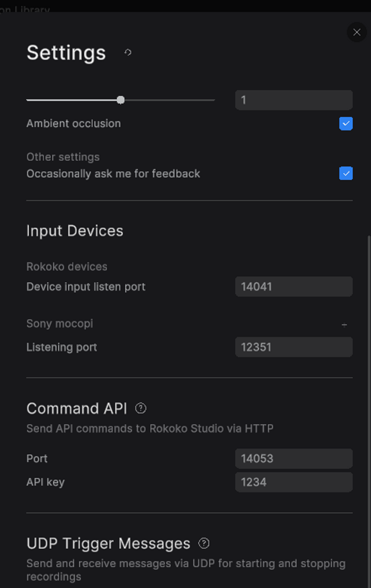This screenshot has width=371, height=588.
Task: Focus the API key field
Action: (294, 482)
